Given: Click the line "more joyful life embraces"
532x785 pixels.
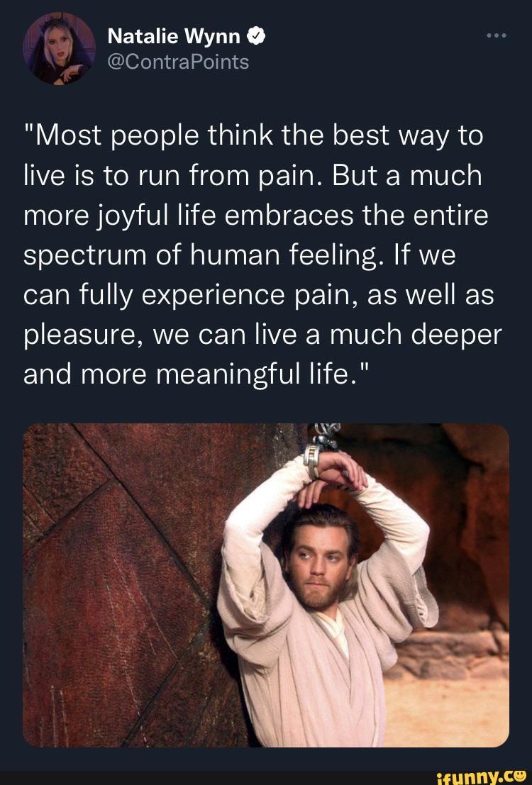Looking at the screenshot, I should 255,216.
